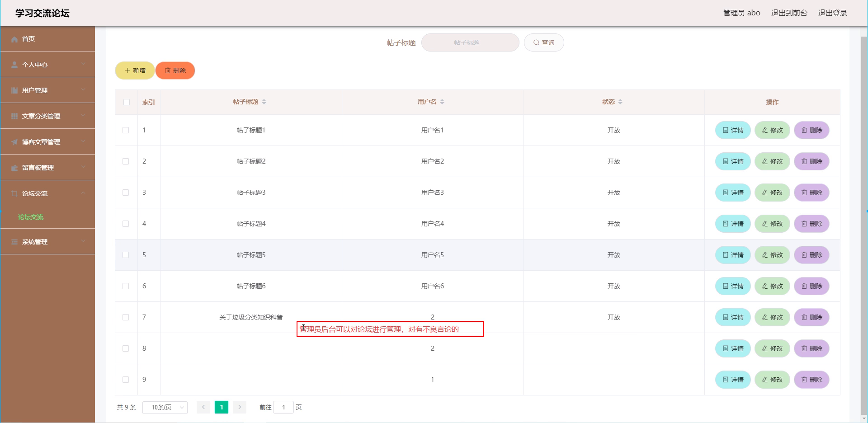The height and width of the screenshot is (423, 868).
Task: Click the 用户名5 cell text
Action: [433, 255]
